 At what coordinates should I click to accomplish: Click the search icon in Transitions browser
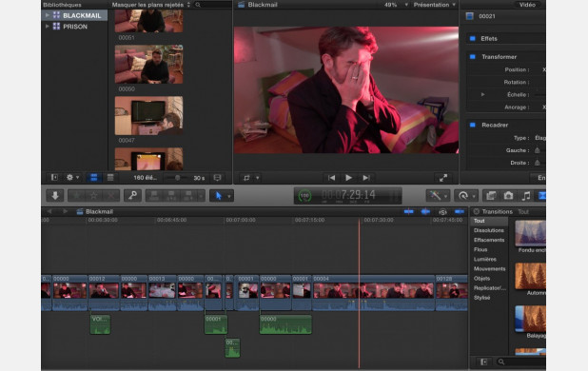click(501, 361)
